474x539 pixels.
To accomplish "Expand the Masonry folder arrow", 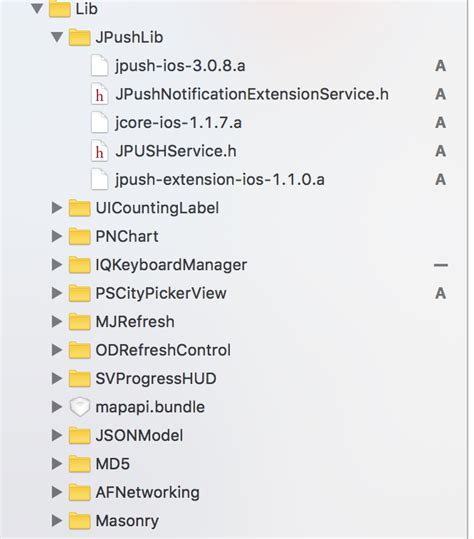I will pos(57,521).
